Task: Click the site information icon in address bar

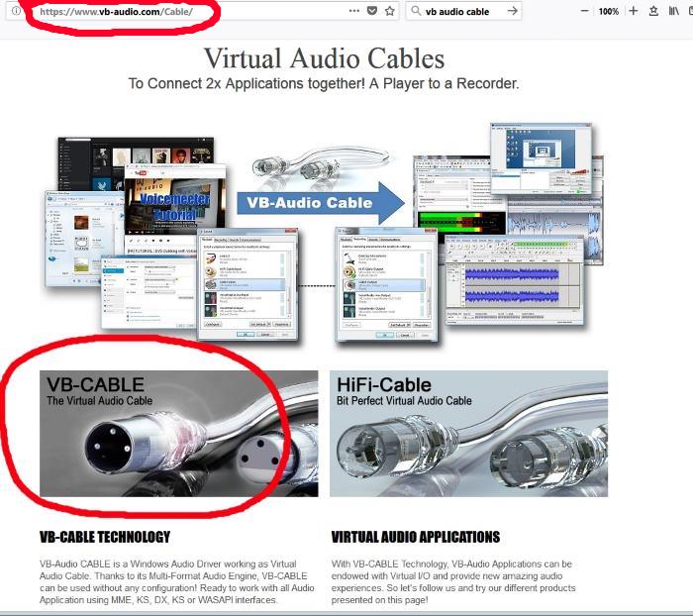Action: pos(16,11)
